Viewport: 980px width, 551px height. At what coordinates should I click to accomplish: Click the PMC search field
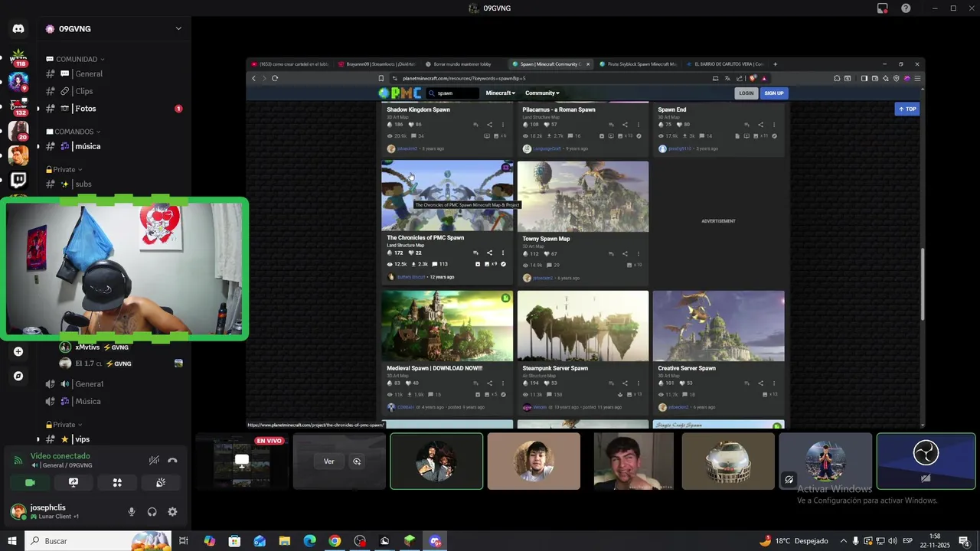453,93
